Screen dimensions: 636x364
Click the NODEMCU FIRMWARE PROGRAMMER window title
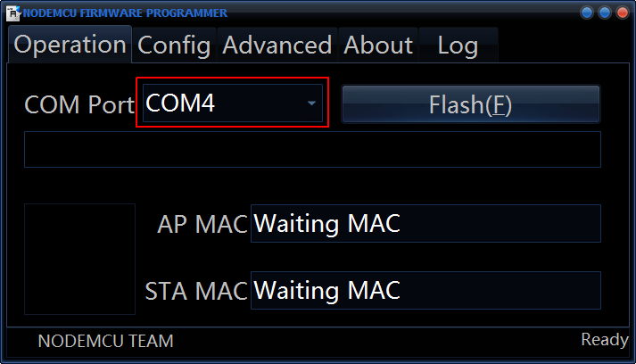click(x=125, y=13)
